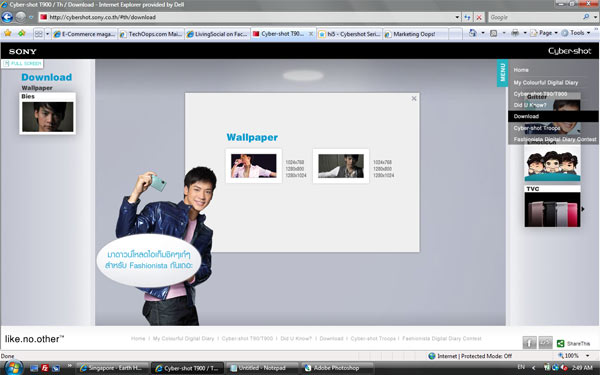Screen dimensions: 600x375
Task: Select Home in the side menu
Action: (x=521, y=70)
